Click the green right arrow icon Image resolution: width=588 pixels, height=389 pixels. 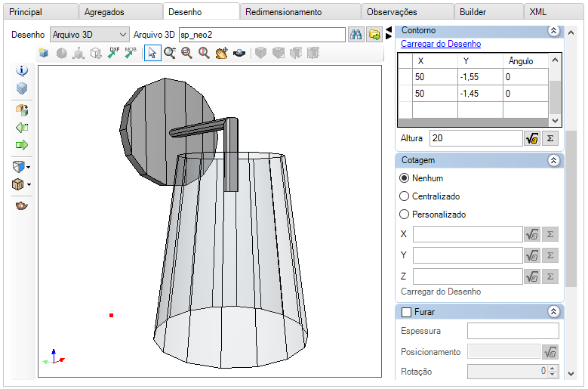click(22, 145)
